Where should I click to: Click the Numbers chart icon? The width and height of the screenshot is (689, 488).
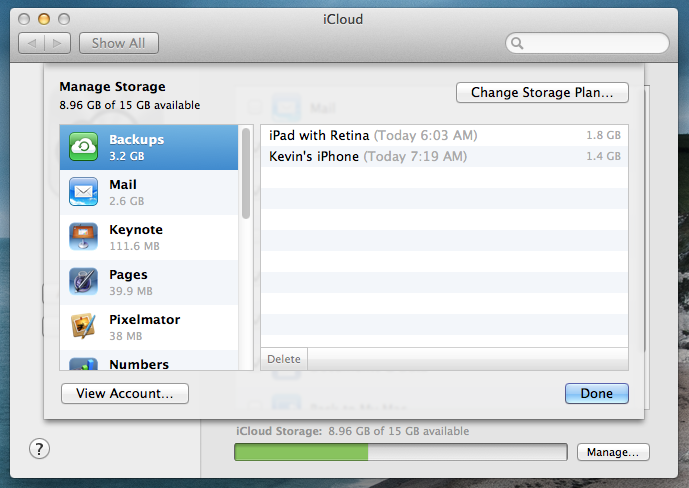point(83,364)
